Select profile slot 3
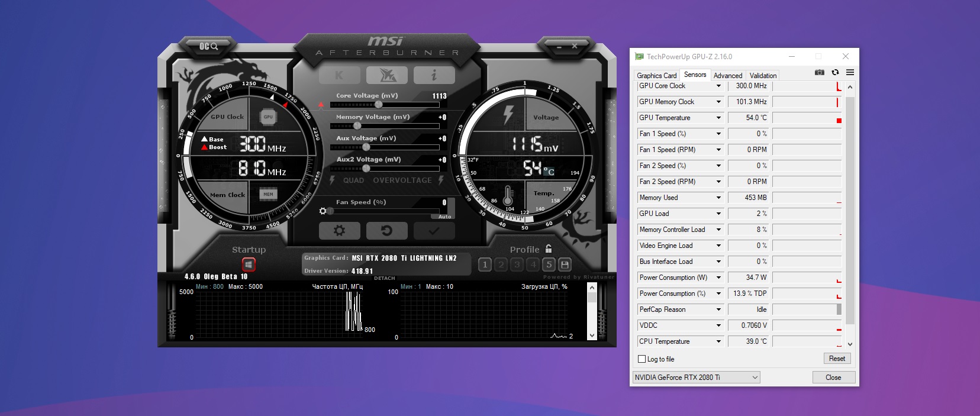This screenshot has height=416, width=980. tap(517, 265)
